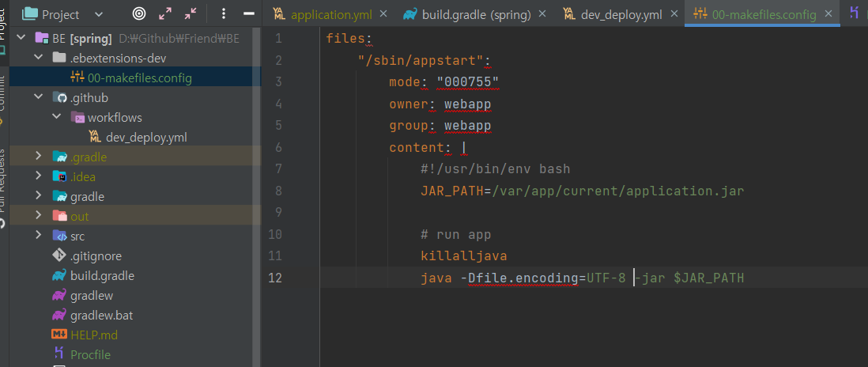
Task: Place cursor on line 8 JAR_PATH text
Action: [x=451, y=191]
